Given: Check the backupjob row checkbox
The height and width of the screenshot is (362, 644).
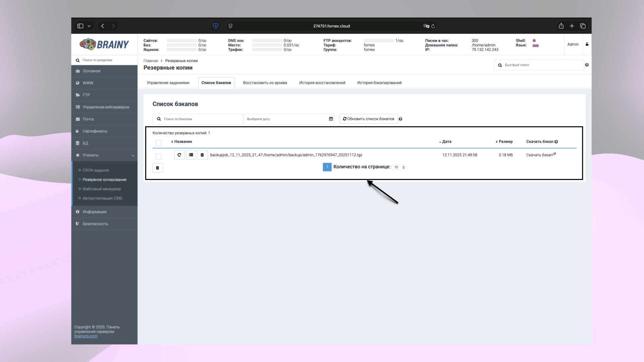Looking at the screenshot, I should [158, 156].
